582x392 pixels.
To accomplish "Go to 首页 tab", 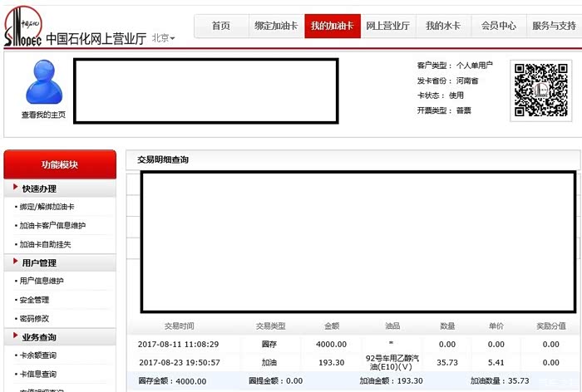I will (221, 27).
